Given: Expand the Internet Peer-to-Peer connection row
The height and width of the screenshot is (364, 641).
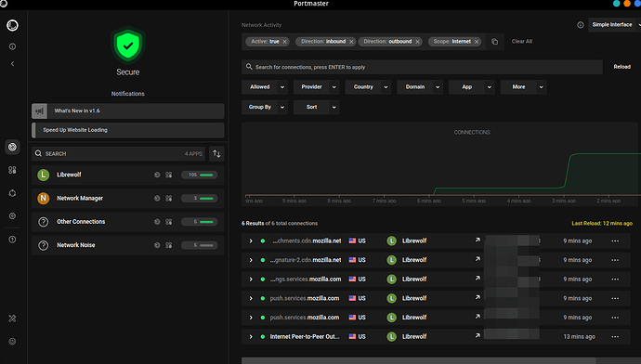Looking at the screenshot, I should [x=251, y=337].
